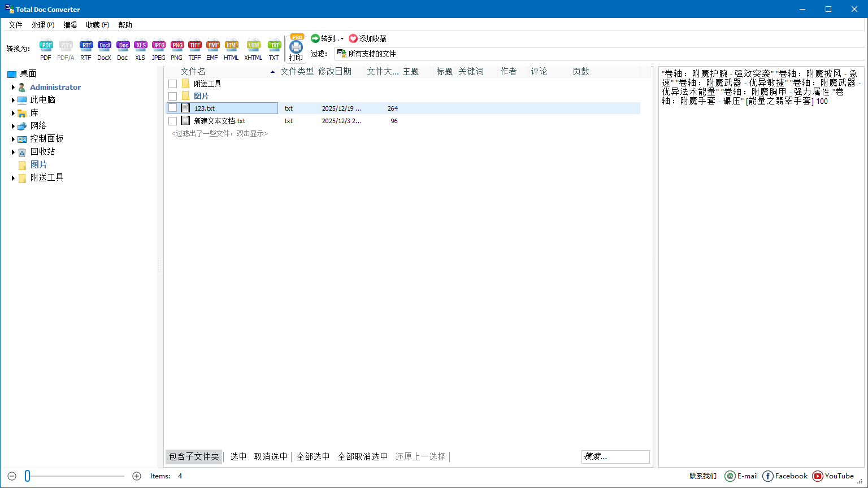Open the 帮助 menu
Image resolution: width=868 pixels, height=488 pixels.
125,25
